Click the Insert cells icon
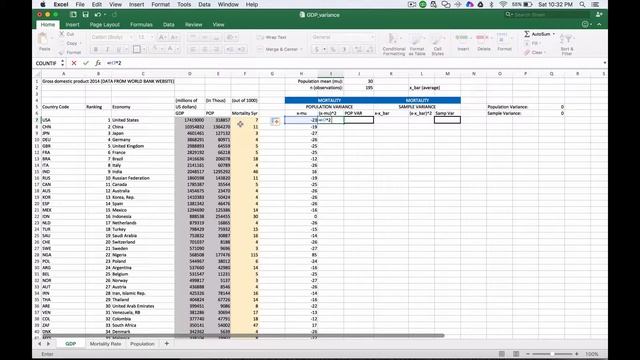The image size is (640, 360). (462, 38)
